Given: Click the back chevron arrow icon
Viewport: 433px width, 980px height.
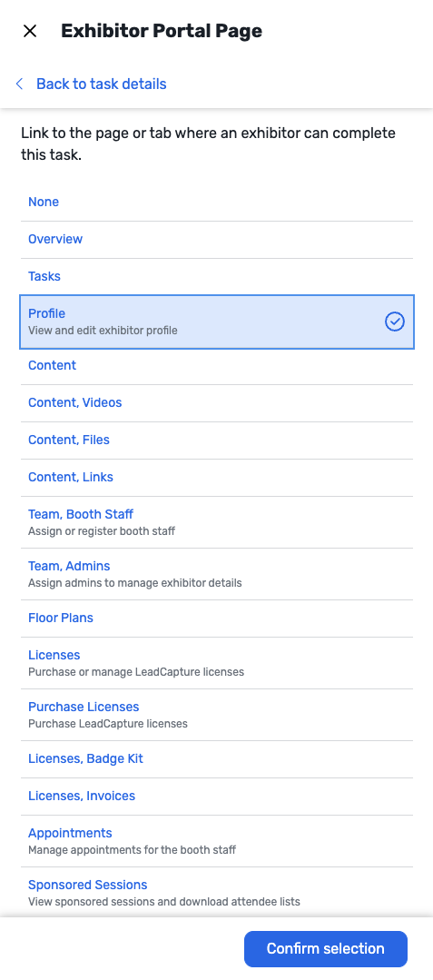Looking at the screenshot, I should (19, 84).
